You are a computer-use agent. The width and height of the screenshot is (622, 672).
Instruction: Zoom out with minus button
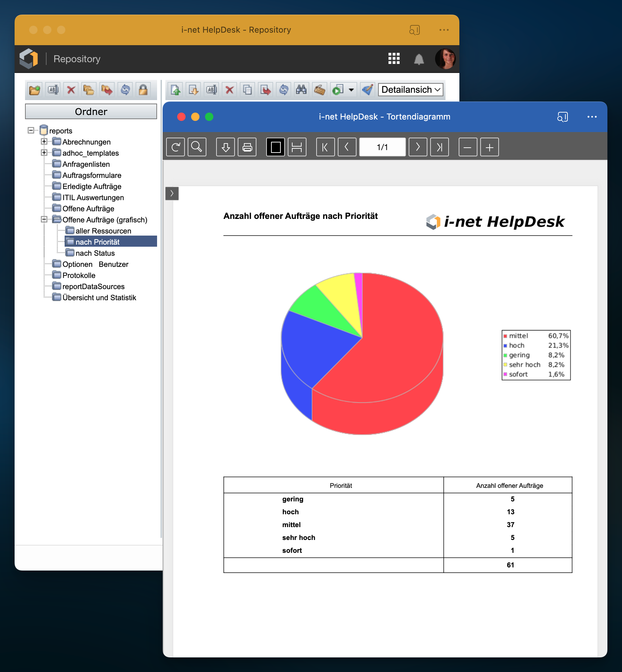click(x=468, y=147)
